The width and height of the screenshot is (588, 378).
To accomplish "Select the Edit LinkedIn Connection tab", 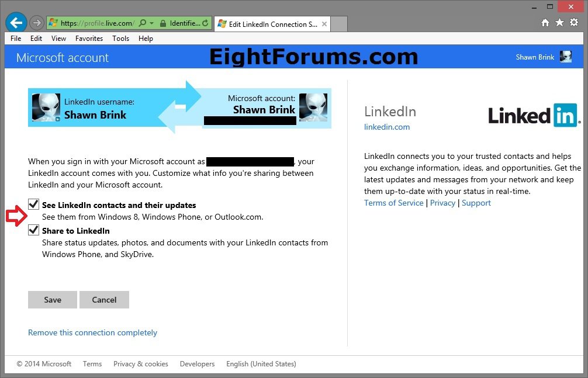I will pos(272,24).
